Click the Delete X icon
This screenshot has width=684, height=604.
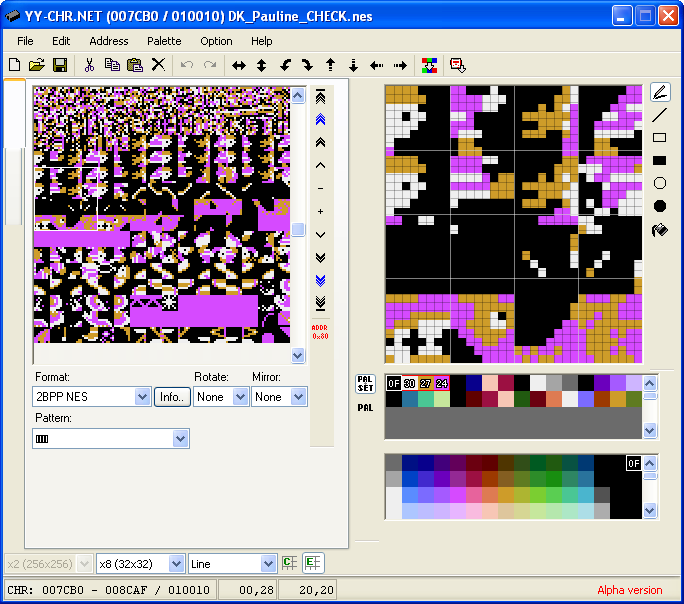pyautogui.click(x=158, y=65)
